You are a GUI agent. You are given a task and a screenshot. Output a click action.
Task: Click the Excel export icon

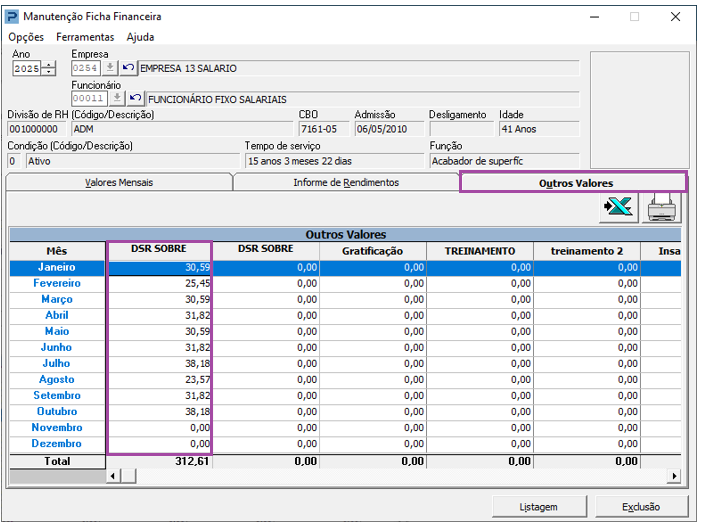point(618,207)
